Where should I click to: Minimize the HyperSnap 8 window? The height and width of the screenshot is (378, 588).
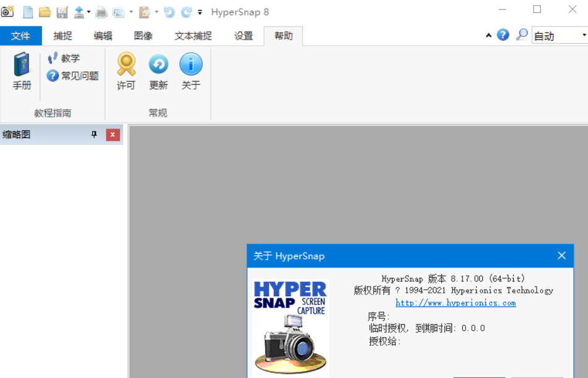tap(502, 10)
